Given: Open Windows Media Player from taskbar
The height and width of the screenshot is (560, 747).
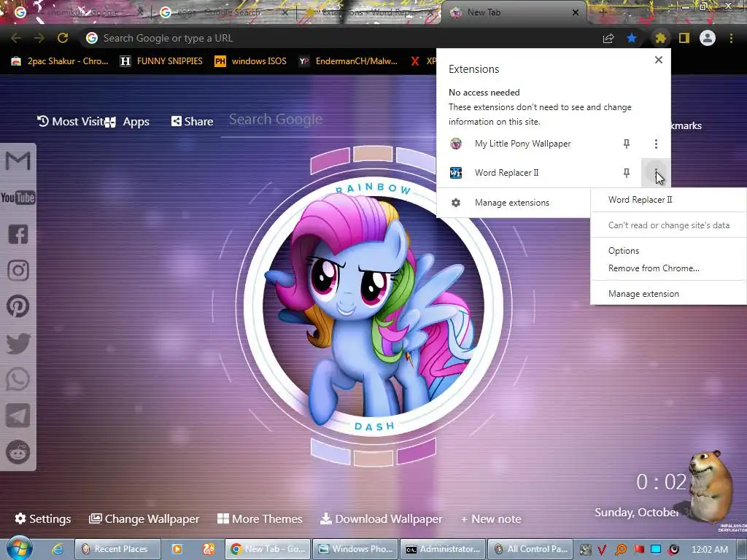Looking at the screenshot, I should [177, 549].
